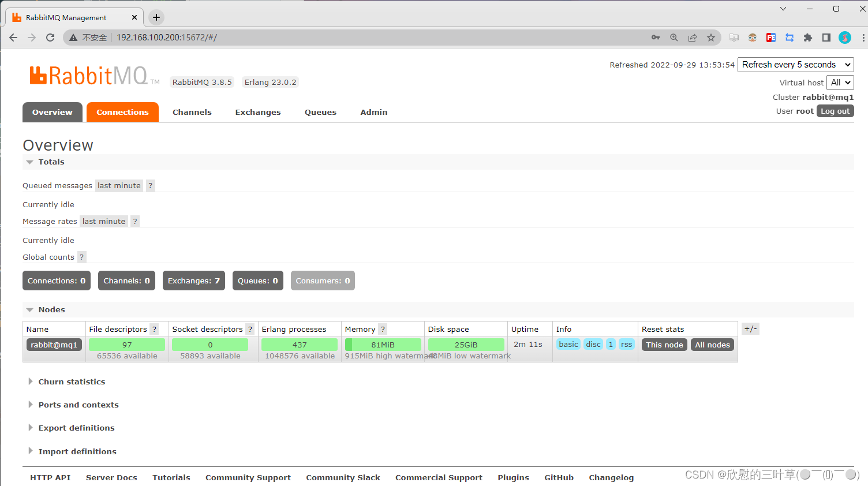The image size is (868, 486).
Task: Click the Memory 81MiB usage bar
Action: pos(383,345)
